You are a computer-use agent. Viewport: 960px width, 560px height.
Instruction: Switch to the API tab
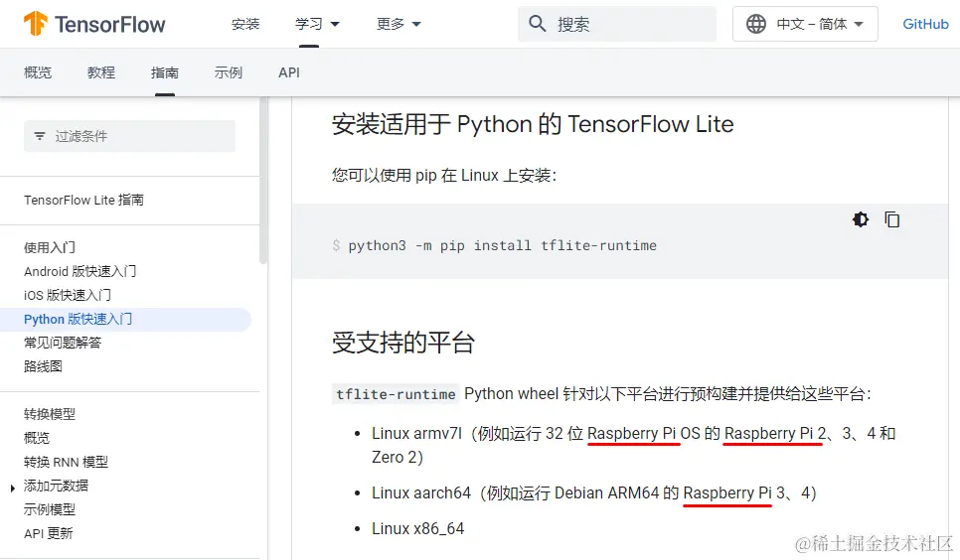coord(289,72)
